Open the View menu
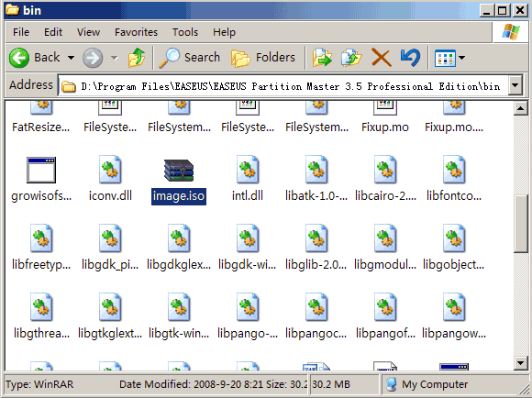Screen dimensions: 532x398 (88, 32)
